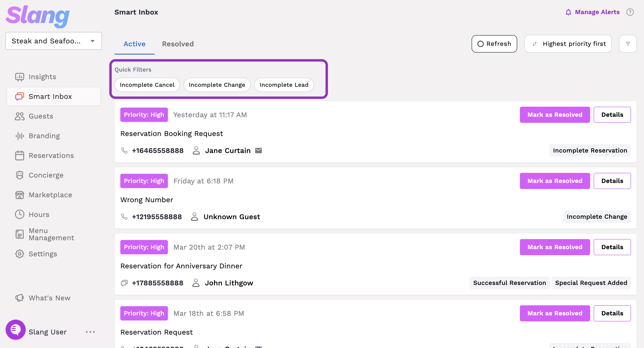Click phone number +17885558888
Image resolution: width=644 pixels, height=348 pixels.
[158, 283]
